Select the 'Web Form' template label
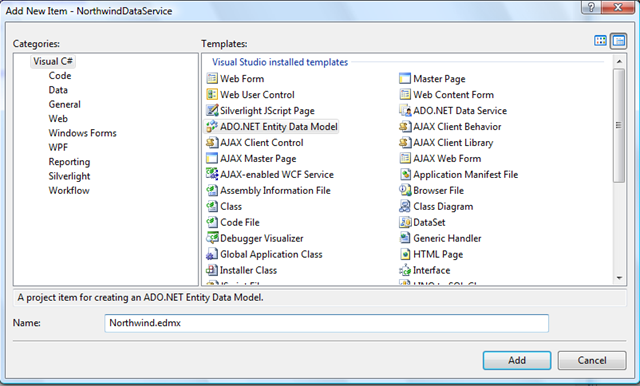The width and height of the screenshot is (640, 386). point(242,78)
